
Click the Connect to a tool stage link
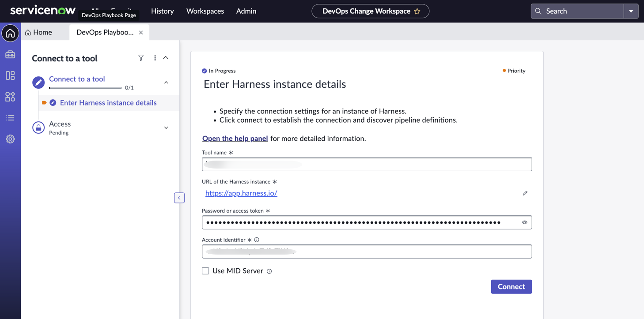click(x=77, y=79)
